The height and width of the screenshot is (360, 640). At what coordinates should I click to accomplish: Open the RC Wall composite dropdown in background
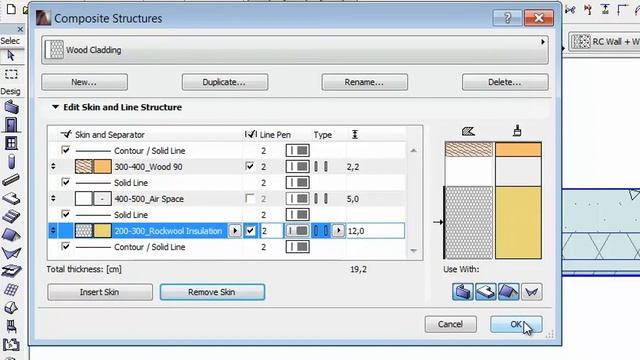(x=604, y=42)
